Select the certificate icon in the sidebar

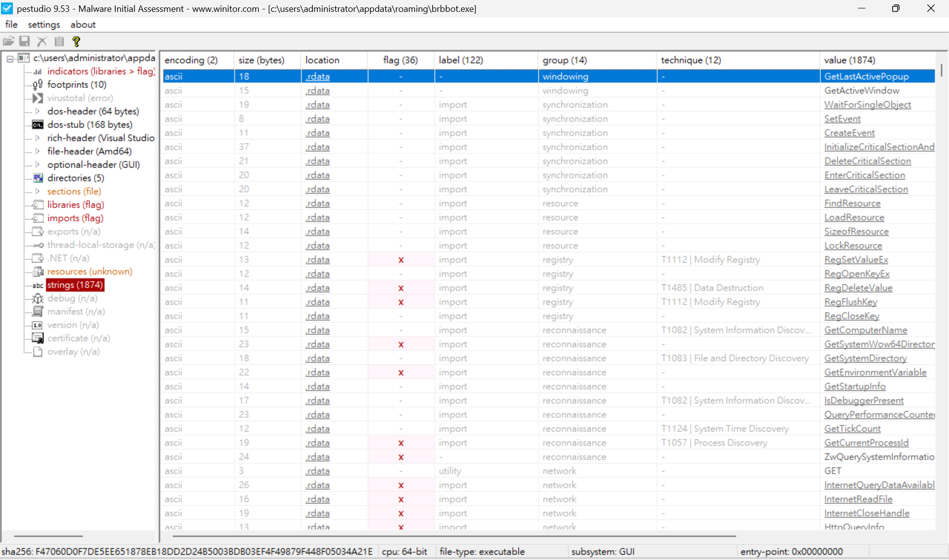(x=37, y=338)
